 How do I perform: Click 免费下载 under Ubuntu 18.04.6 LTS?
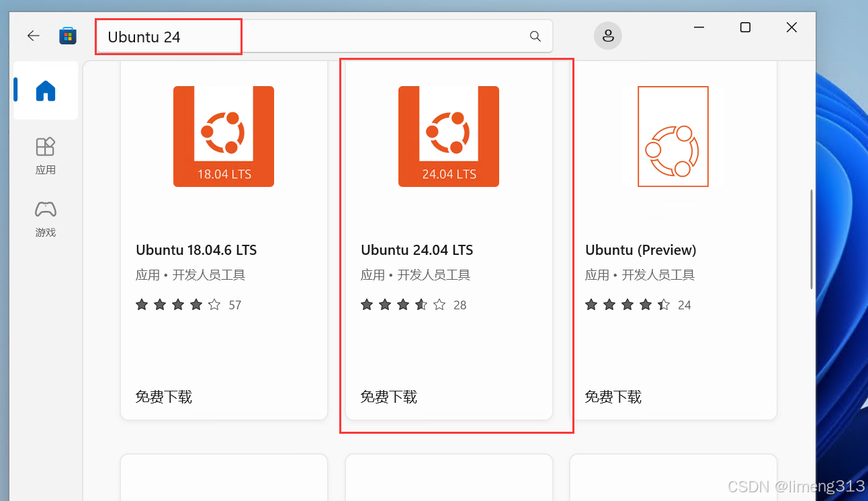tap(164, 397)
